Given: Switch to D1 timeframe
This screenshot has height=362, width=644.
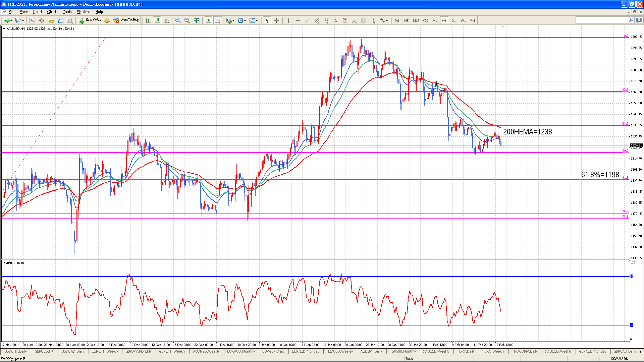Looking at the screenshot, I should (x=453, y=20).
